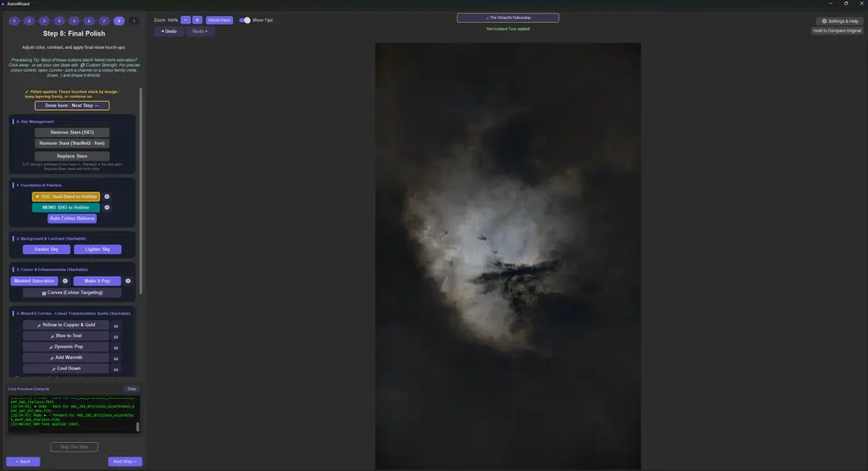This screenshot has width=868, height=471.
Task: Preview Yellow to Copper & Gold eye icon
Action: tap(115, 325)
